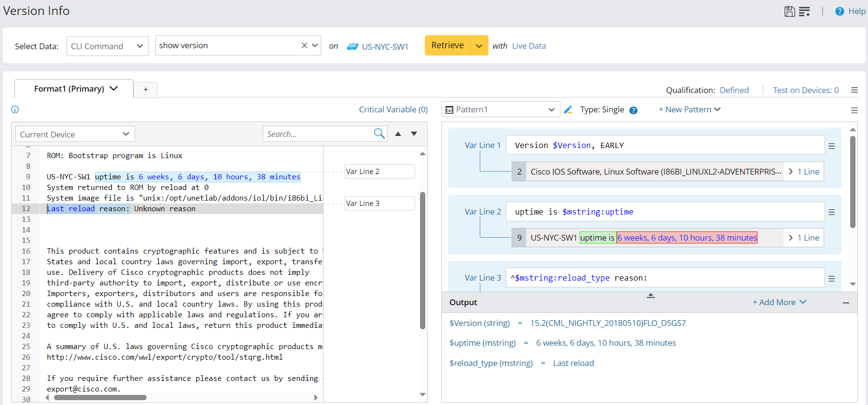The height and width of the screenshot is (405, 868).
Task: Add a new format tab with plus
Action: [x=146, y=90]
